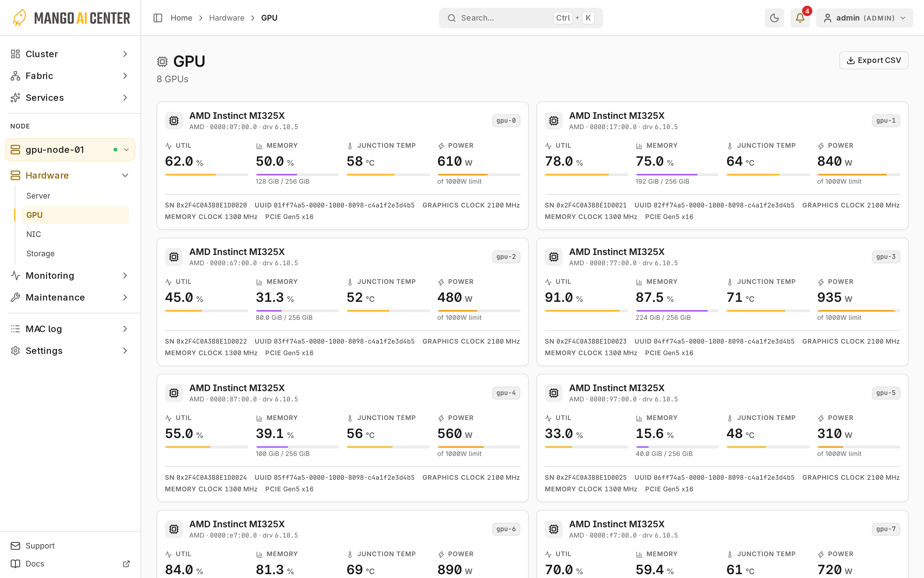
Task: Collapse the Hardware section
Action: (70, 176)
